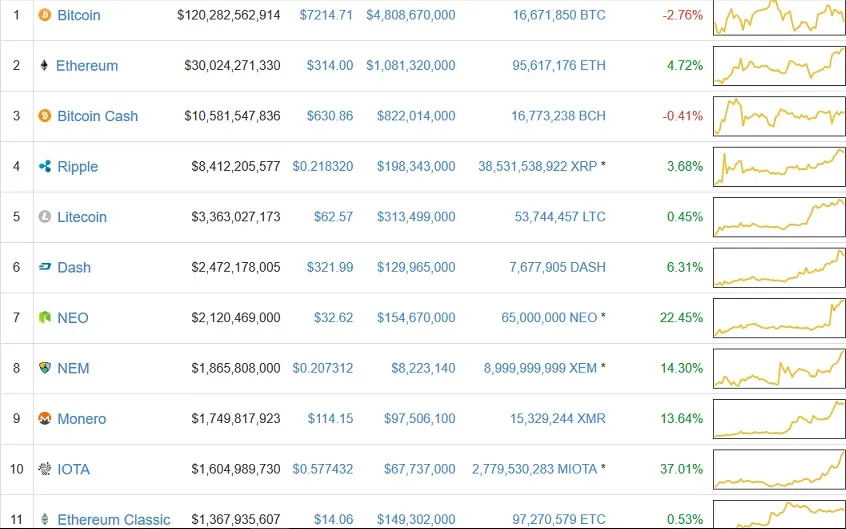
Task: Click Bitcoin Cash price $630.86
Action: [330, 116]
